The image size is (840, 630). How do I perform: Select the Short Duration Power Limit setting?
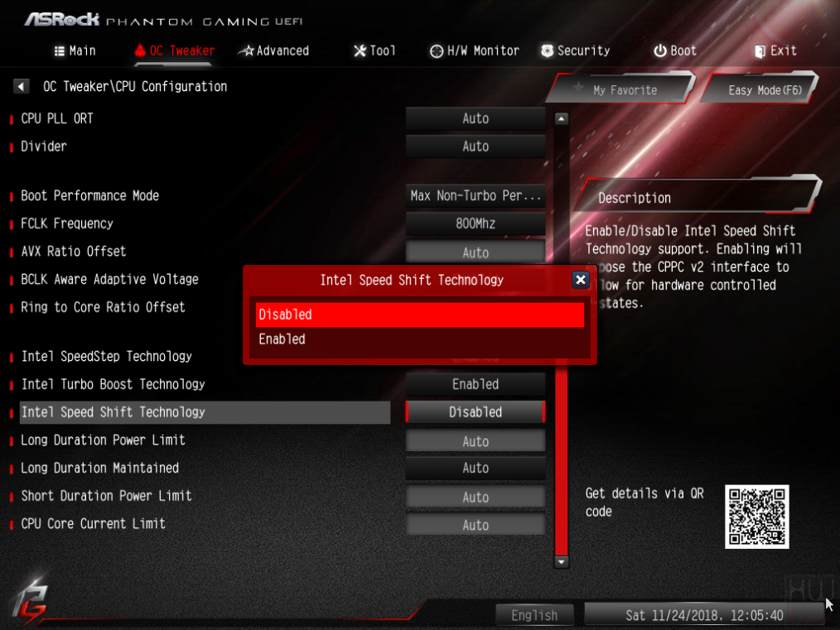[x=106, y=496]
